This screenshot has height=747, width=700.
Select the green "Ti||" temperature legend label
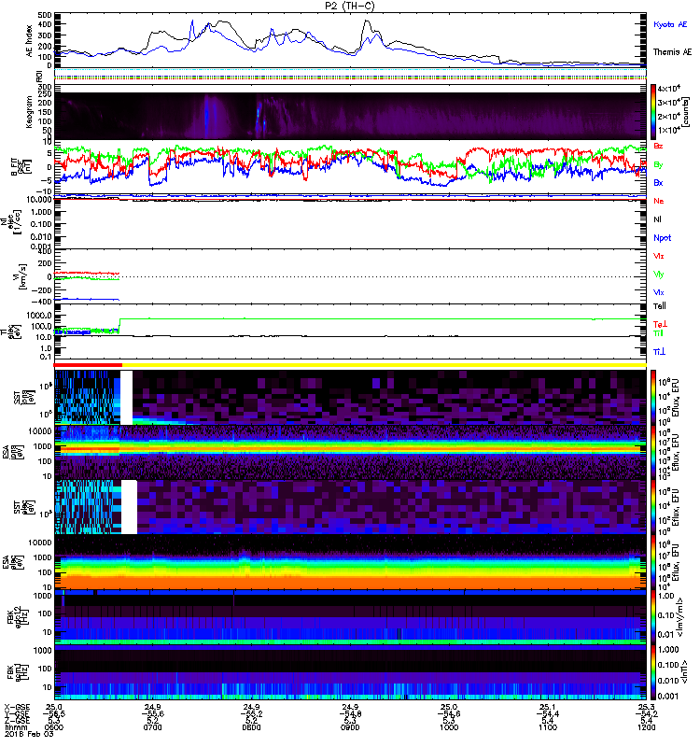tap(658, 333)
